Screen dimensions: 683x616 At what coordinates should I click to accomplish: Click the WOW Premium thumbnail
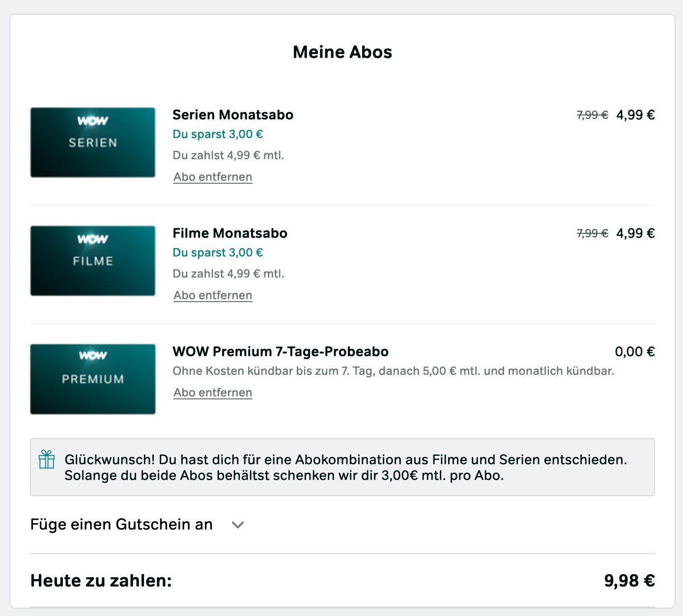pyautogui.click(x=93, y=379)
